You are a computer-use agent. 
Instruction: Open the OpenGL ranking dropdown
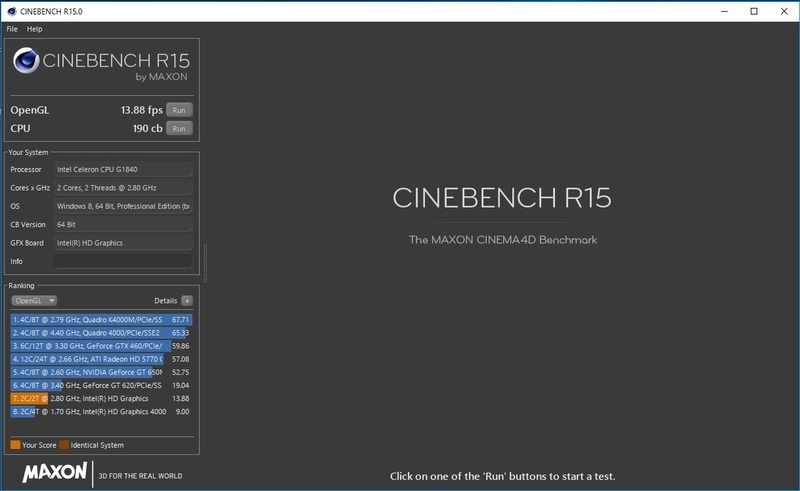tap(34, 301)
